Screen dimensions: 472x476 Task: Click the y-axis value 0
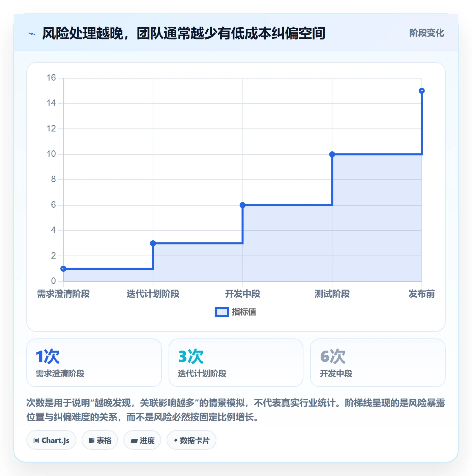[x=54, y=281]
